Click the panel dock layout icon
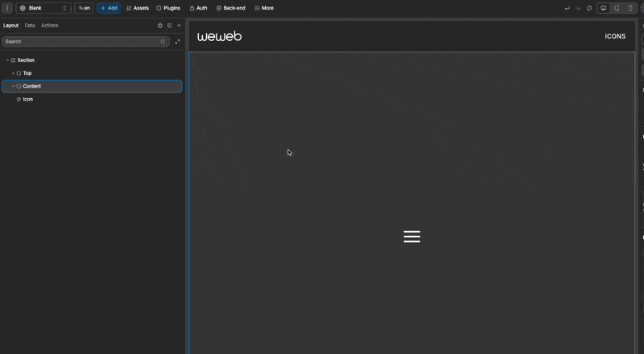Screen dimensions: 644x354 pos(169,26)
